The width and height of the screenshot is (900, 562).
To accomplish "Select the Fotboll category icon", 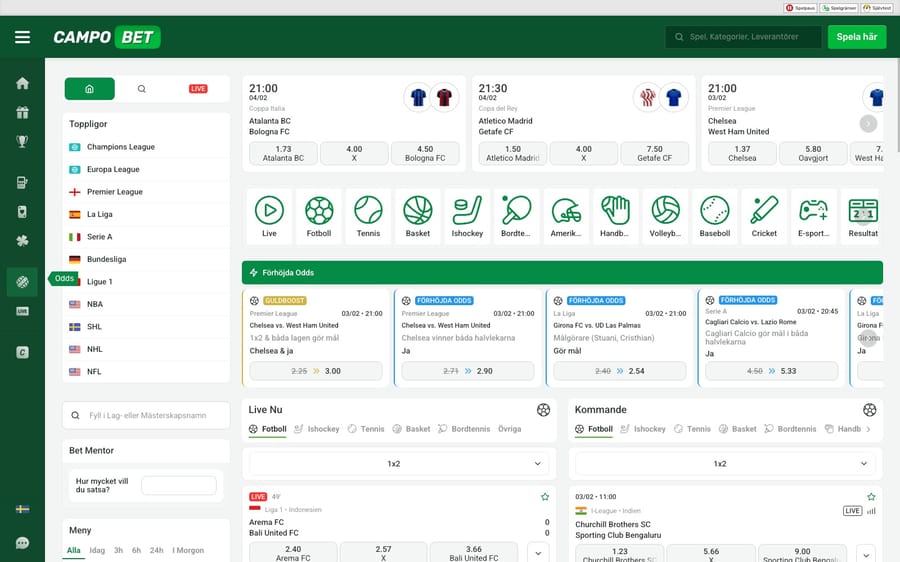I will coord(319,216).
